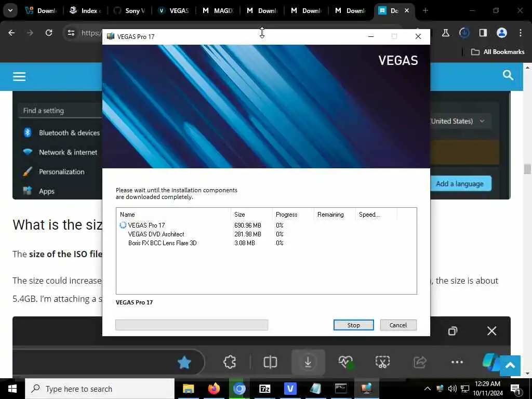Click the 3.08 MB size value

[245, 243]
